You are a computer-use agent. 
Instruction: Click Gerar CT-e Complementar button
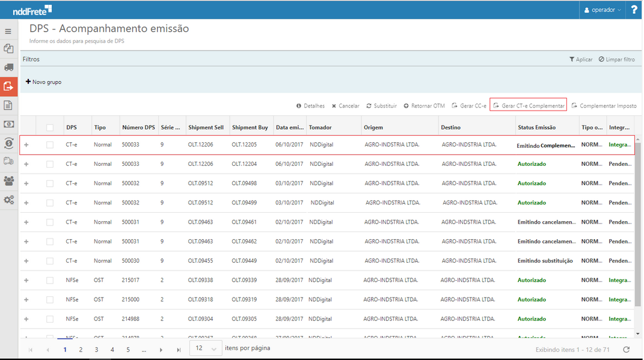(528, 106)
